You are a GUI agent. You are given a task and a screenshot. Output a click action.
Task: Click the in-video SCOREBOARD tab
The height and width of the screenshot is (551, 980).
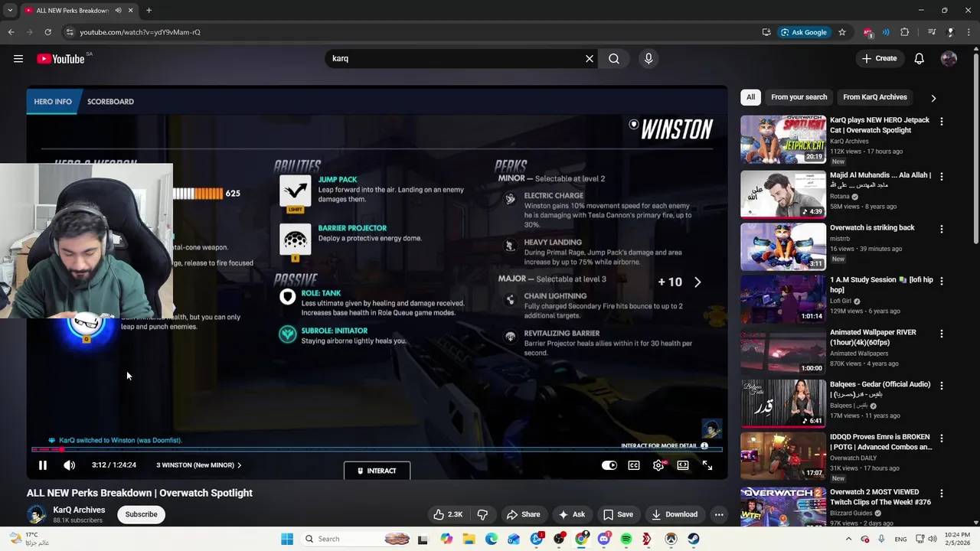(x=110, y=101)
